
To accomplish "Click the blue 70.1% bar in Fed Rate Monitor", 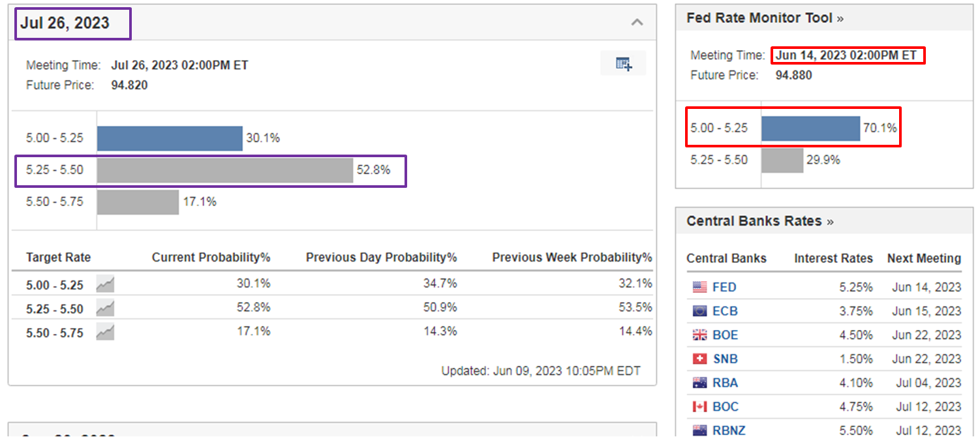I will pos(810,128).
